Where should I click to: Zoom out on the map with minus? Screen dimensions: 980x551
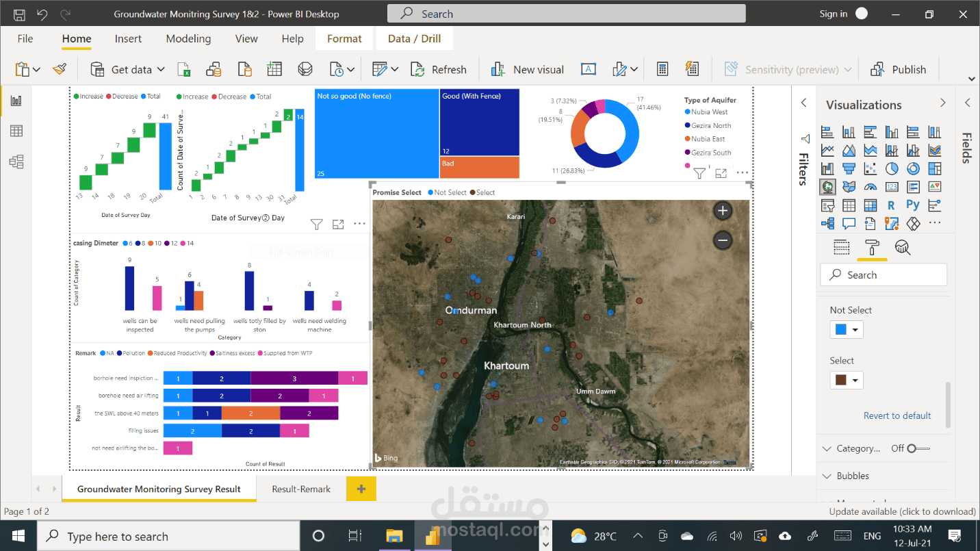723,240
